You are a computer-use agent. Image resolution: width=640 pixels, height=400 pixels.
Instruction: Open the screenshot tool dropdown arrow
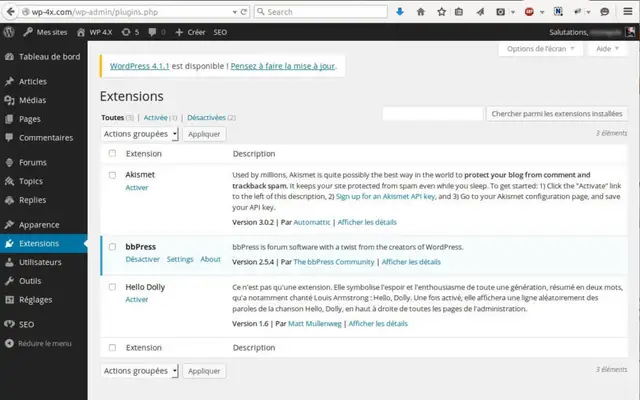(513, 12)
